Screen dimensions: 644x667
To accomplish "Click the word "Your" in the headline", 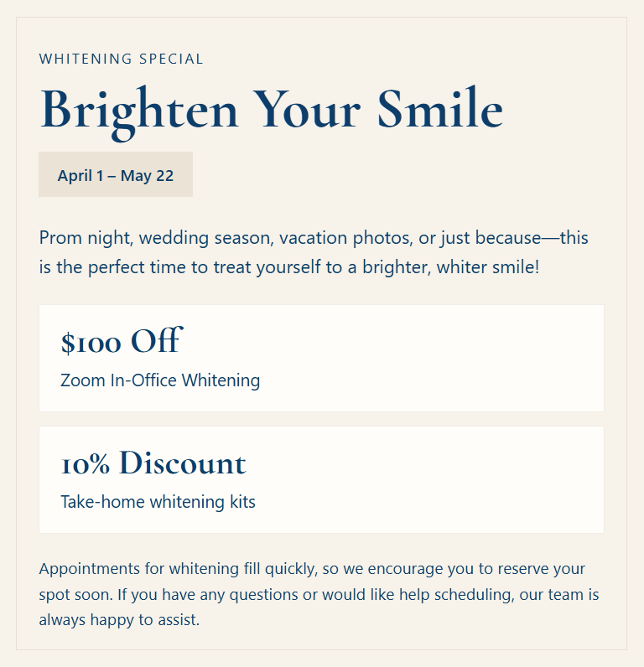I will click(308, 109).
